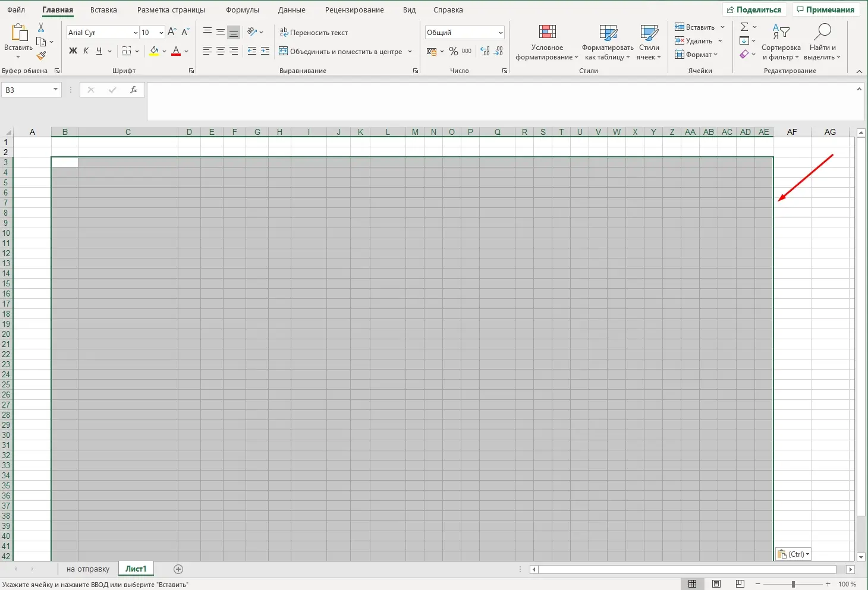Click the insert function fx icon
The image size is (868, 590).
coord(134,90)
